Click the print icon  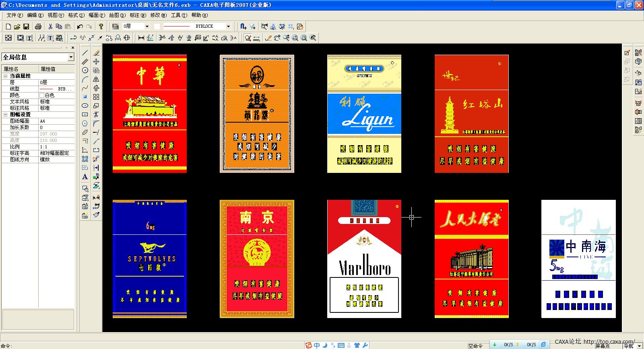pyautogui.click(x=38, y=27)
